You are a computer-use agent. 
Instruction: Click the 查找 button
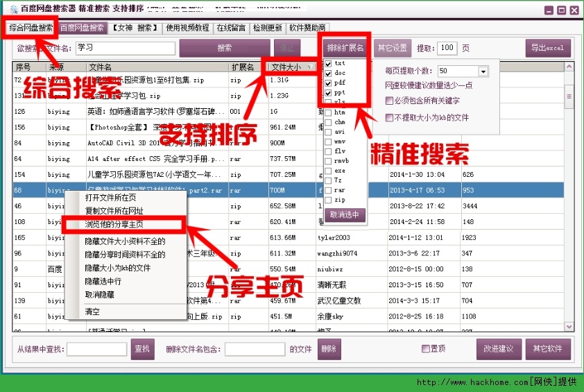143,349
